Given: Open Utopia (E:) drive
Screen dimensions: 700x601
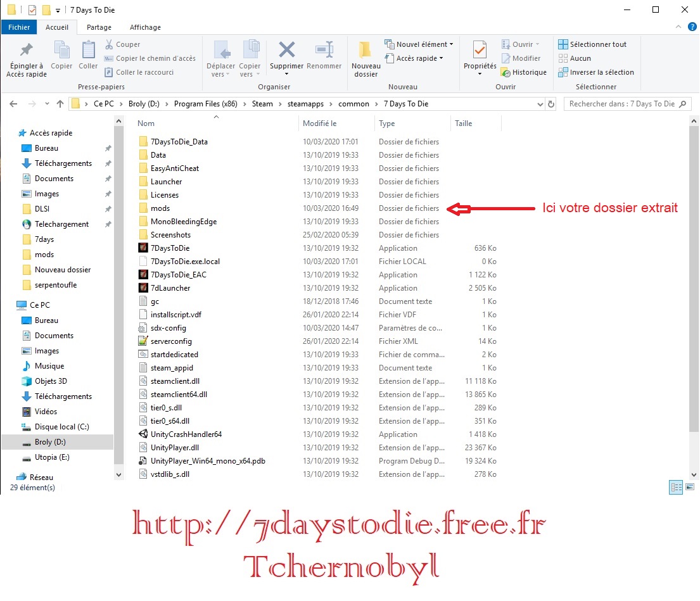Looking at the screenshot, I should (x=52, y=457).
